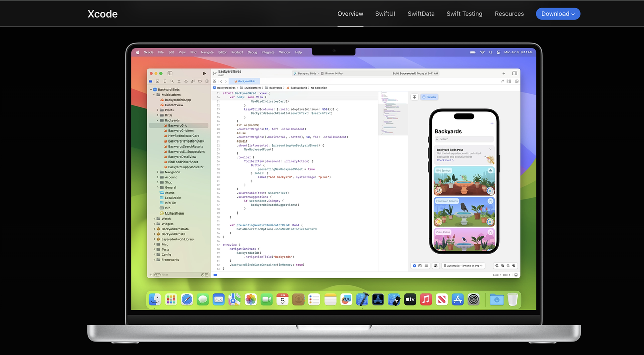Open the issue navigator warning icon
644x355 pixels.
179,81
